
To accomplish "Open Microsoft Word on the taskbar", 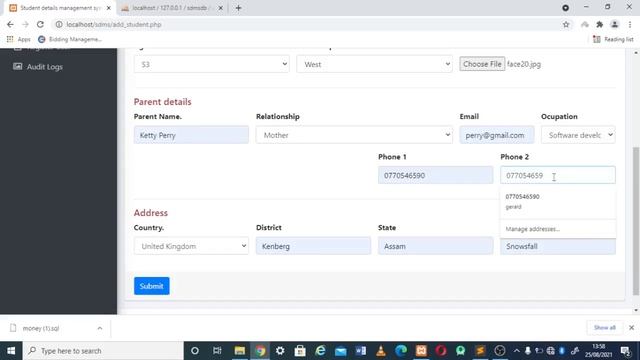I will point(361,351).
